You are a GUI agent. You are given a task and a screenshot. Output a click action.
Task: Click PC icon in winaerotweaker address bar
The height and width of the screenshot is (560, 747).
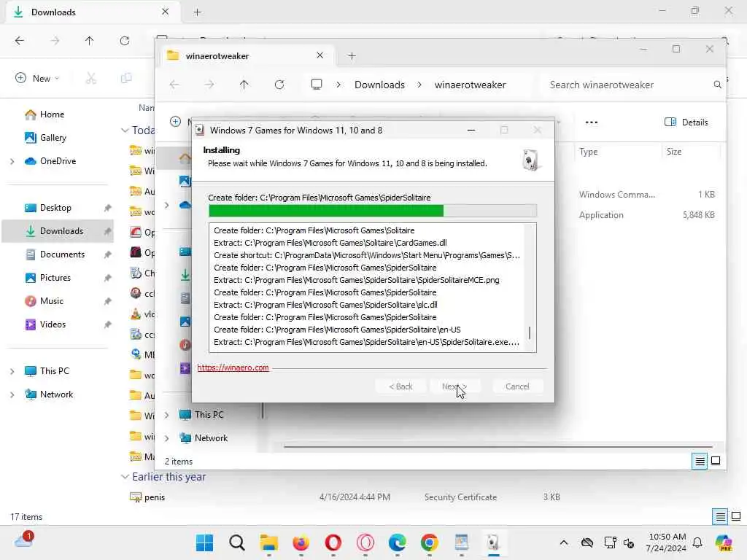pyautogui.click(x=317, y=85)
